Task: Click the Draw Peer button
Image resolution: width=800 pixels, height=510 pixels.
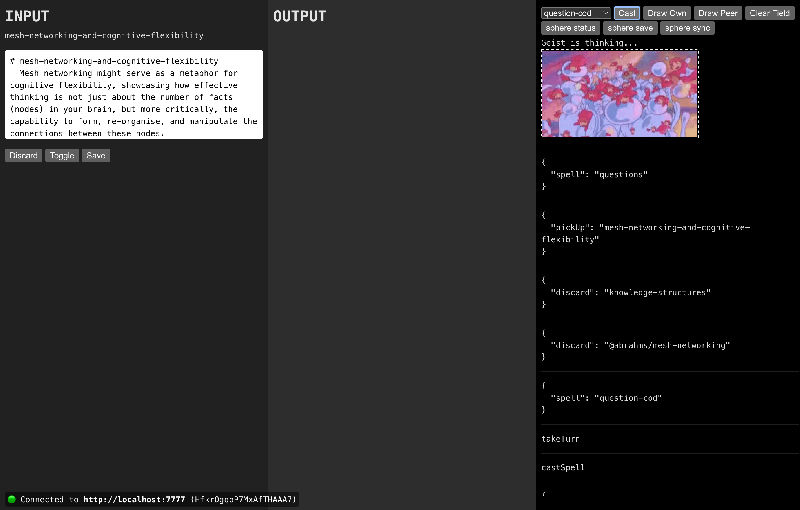Action: pos(718,13)
